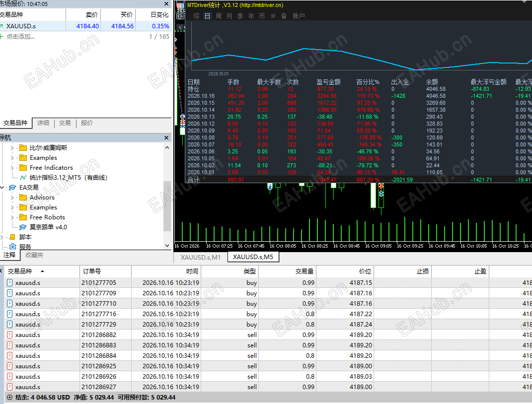Close the 市场报价 Market Watch panel
532x404 pixels.
tap(166, 4)
